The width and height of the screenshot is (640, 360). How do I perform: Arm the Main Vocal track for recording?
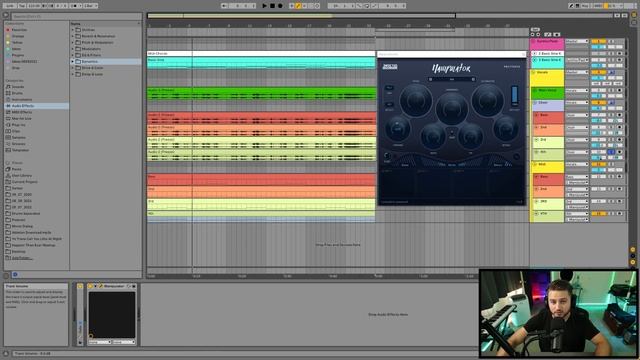tap(620, 91)
